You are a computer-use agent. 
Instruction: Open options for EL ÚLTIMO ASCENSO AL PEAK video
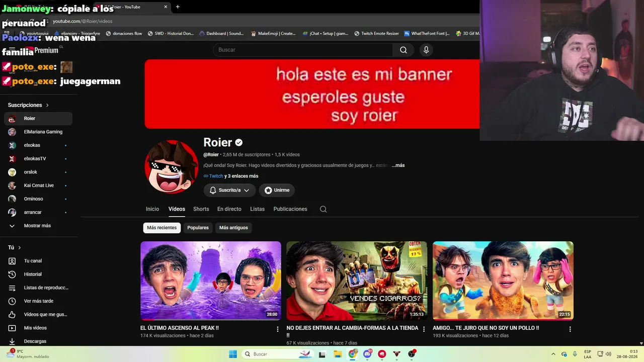[278, 329]
